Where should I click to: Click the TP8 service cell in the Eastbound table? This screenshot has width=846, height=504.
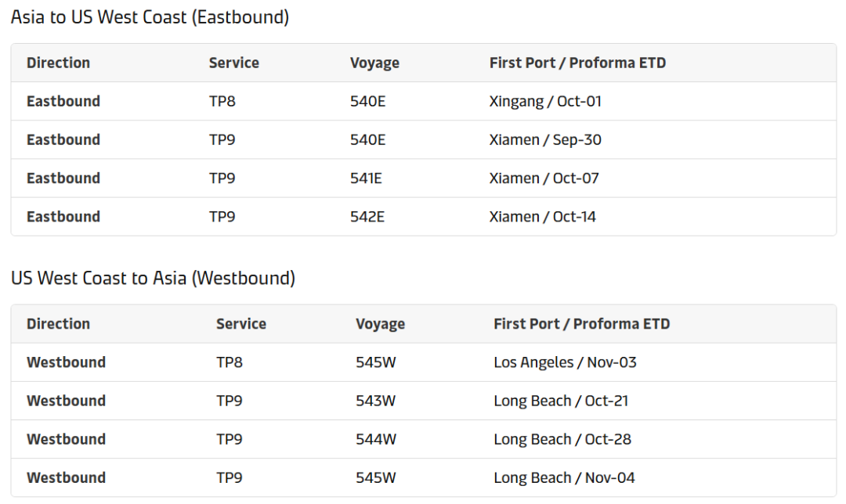pyautogui.click(x=222, y=102)
